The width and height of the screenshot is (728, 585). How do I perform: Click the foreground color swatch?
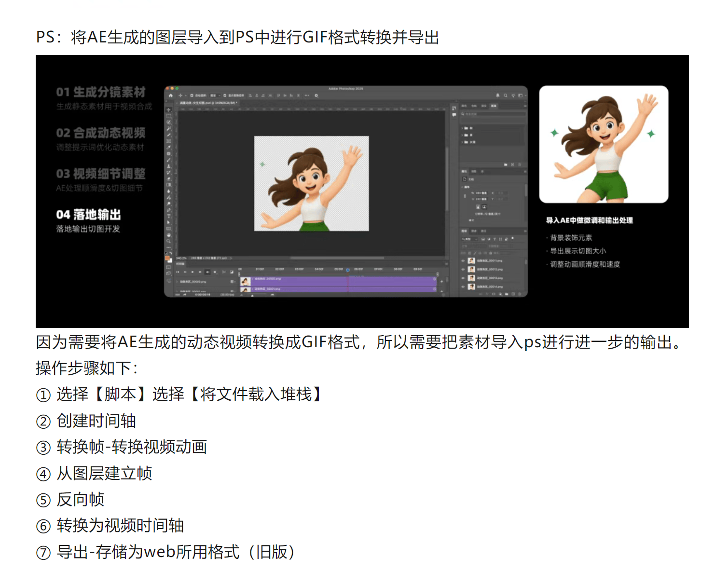click(167, 258)
